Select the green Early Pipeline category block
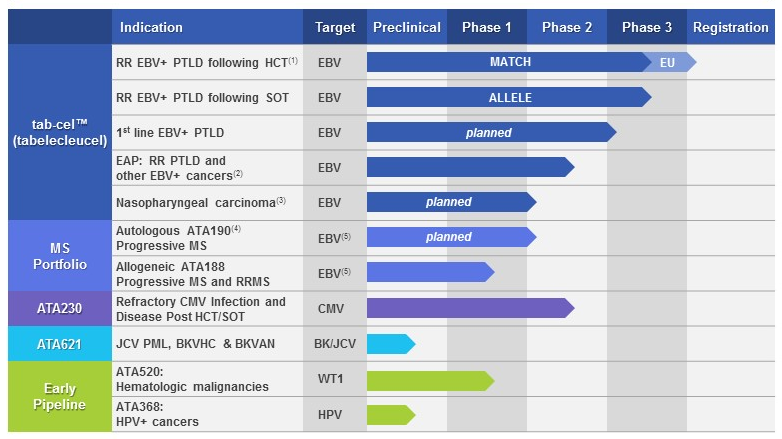782x439 pixels. click(60, 397)
